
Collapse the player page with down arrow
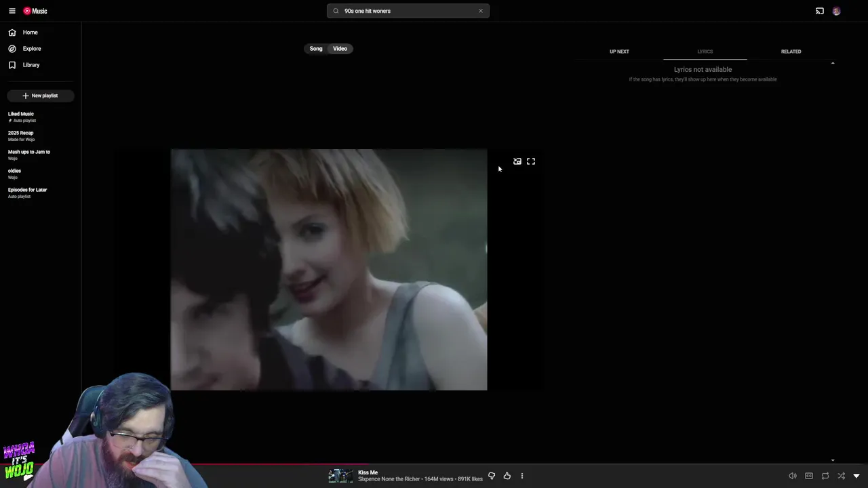click(x=856, y=476)
